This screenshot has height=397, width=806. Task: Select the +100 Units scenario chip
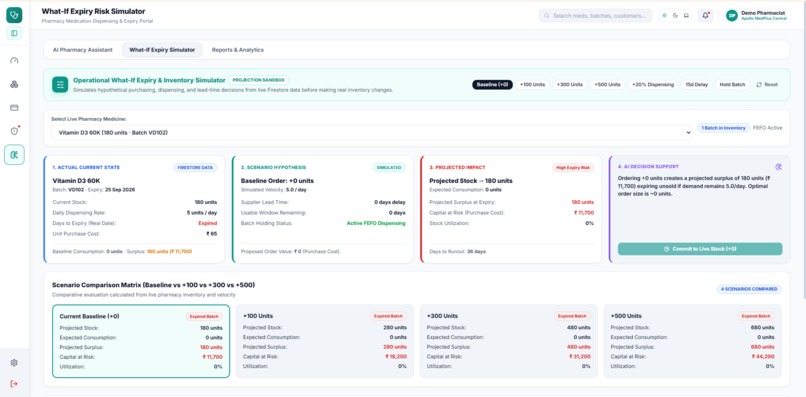(x=533, y=84)
